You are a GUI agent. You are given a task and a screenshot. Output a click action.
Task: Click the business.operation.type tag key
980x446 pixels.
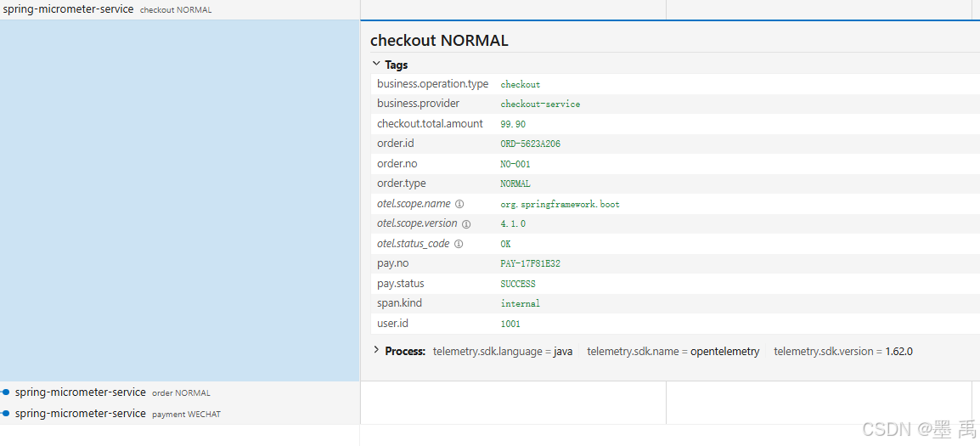coord(432,84)
